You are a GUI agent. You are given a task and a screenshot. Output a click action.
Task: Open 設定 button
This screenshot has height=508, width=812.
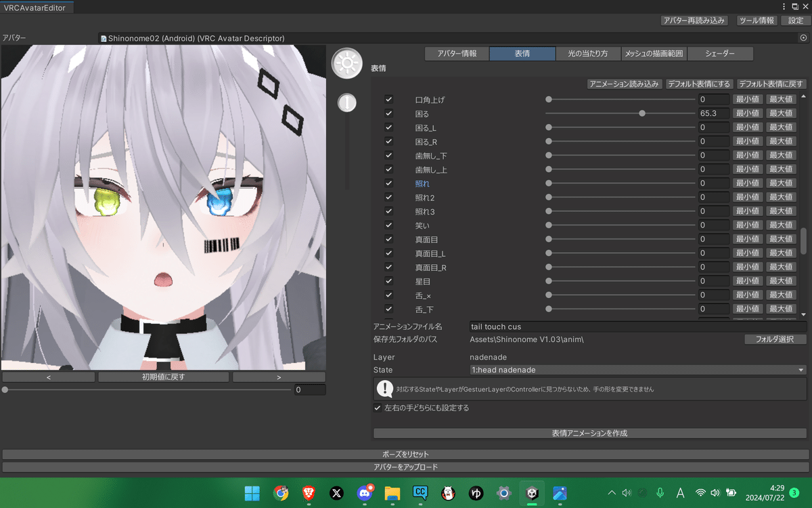coord(795,20)
